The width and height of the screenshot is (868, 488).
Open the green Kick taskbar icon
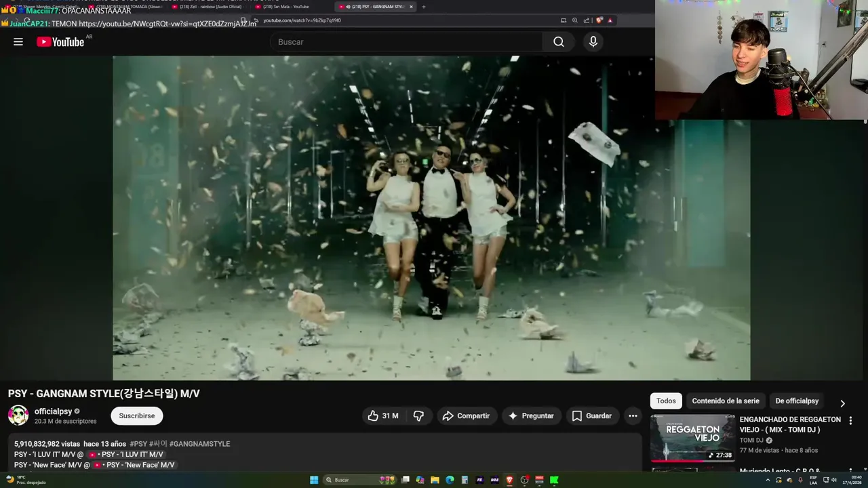click(554, 480)
